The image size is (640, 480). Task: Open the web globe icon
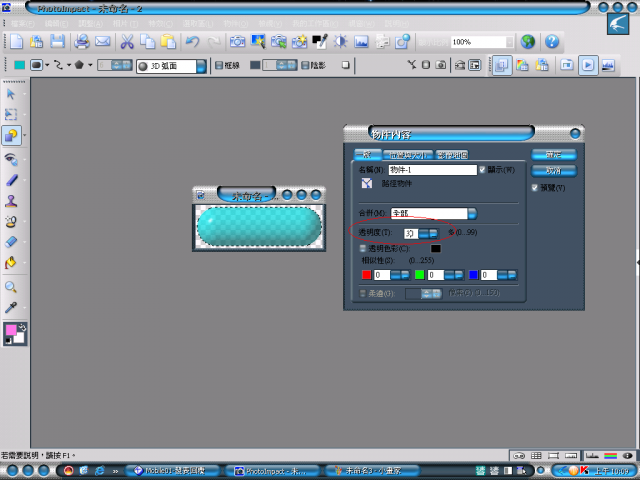(528, 42)
